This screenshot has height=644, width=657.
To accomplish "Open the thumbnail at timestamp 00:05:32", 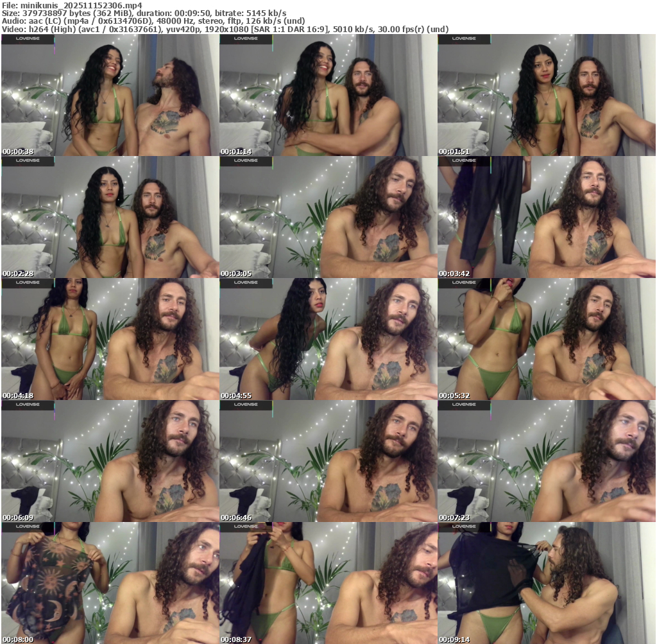I will pyautogui.click(x=547, y=339).
